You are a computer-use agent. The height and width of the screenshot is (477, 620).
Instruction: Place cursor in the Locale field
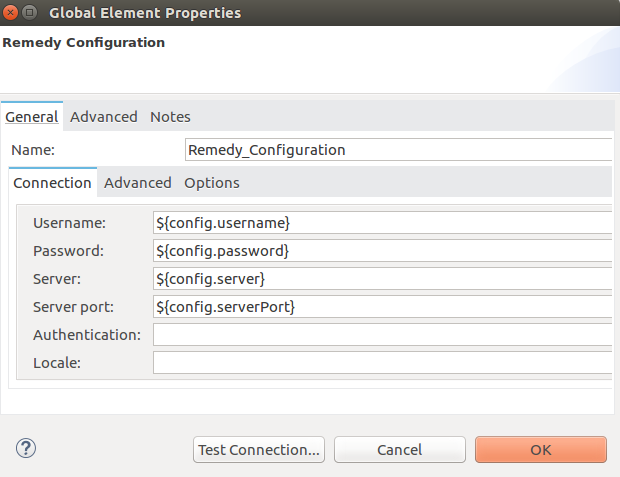(382, 362)
